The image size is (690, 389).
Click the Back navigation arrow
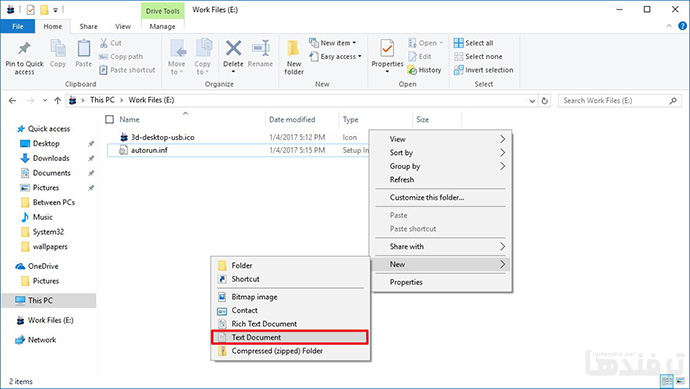[12, 101]
